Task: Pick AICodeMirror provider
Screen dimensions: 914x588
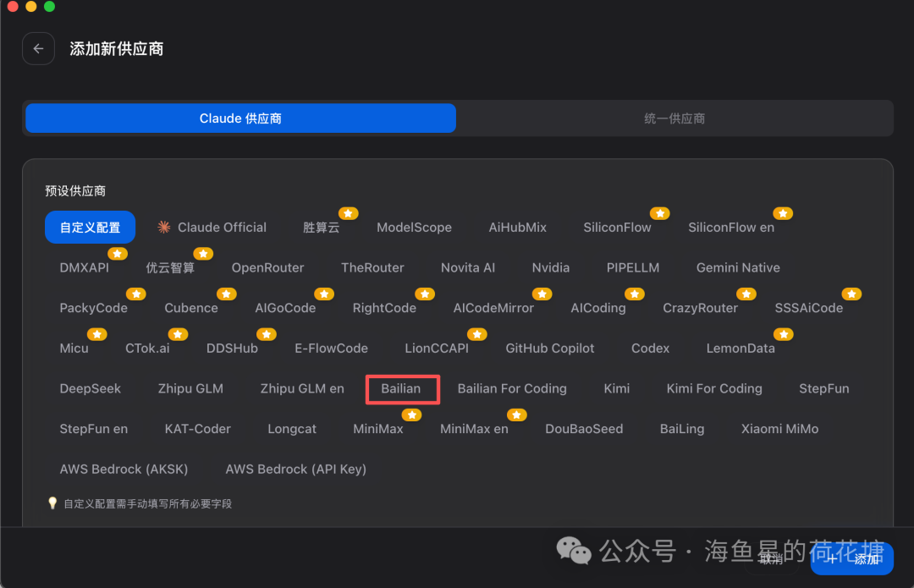Action: pos(493,308)
